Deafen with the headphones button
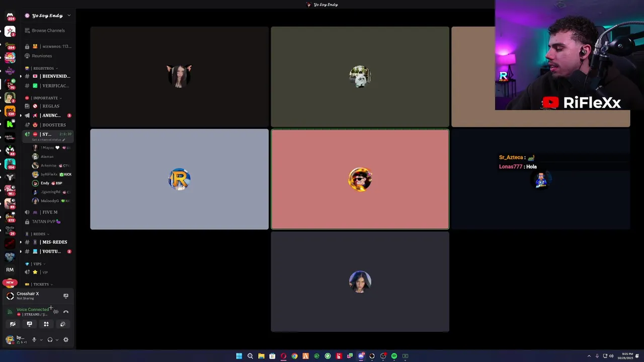This screenshot has width=644, height=362. pyautogui.click(x=50, y=340)
